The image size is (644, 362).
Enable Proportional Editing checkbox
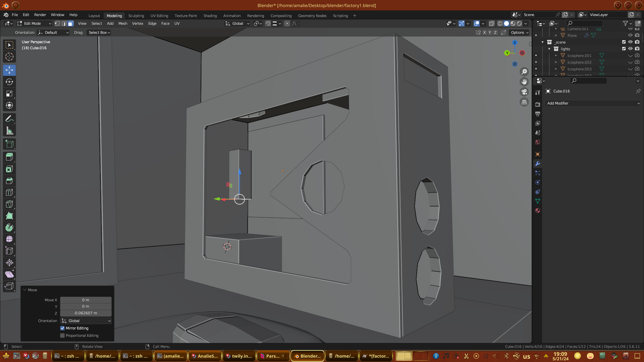click(x=62, y=336)
